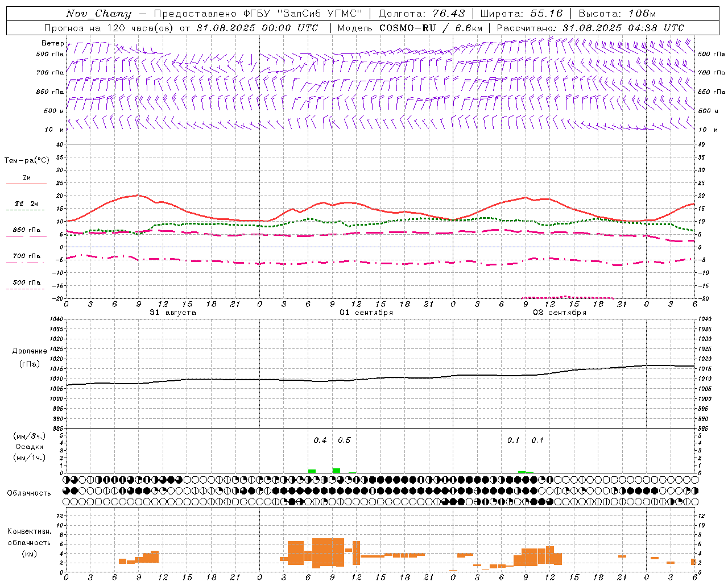Click the "(мм/3ч.)" precipitation unit label
This screenshot has width=728, height=582.
tap(30, 436)
